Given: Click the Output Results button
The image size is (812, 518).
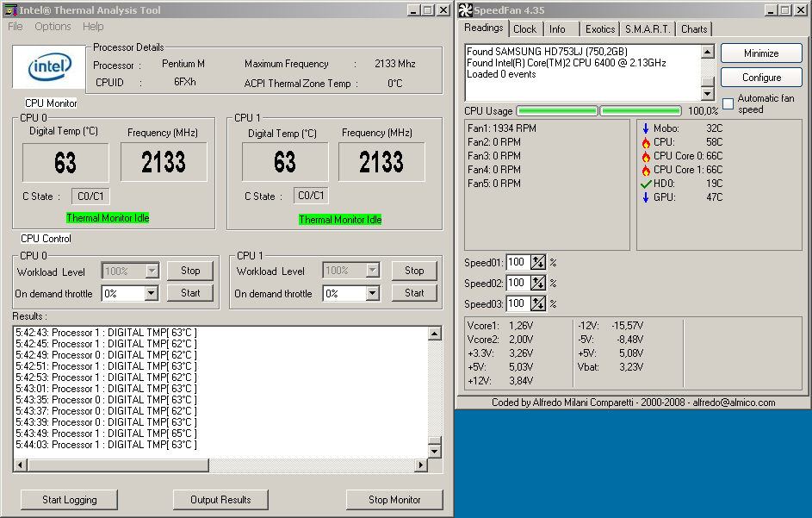Looking at the screenshot, I should 220,500.
